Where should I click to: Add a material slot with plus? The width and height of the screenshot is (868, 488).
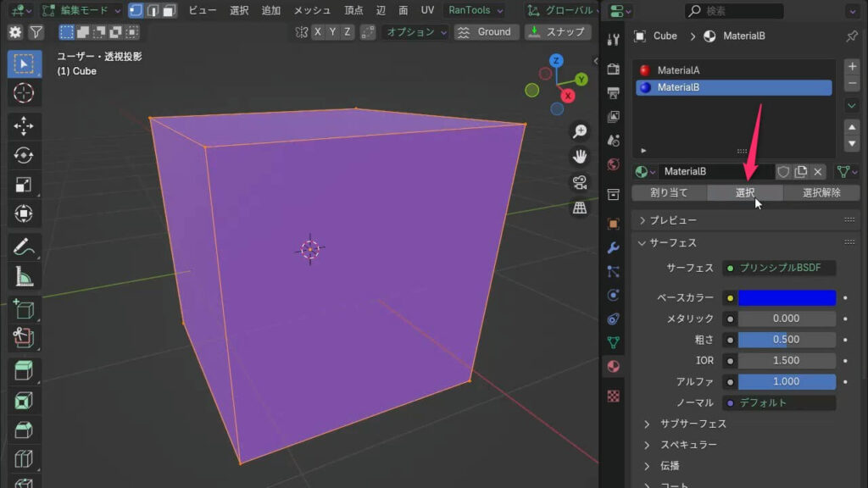852,66
